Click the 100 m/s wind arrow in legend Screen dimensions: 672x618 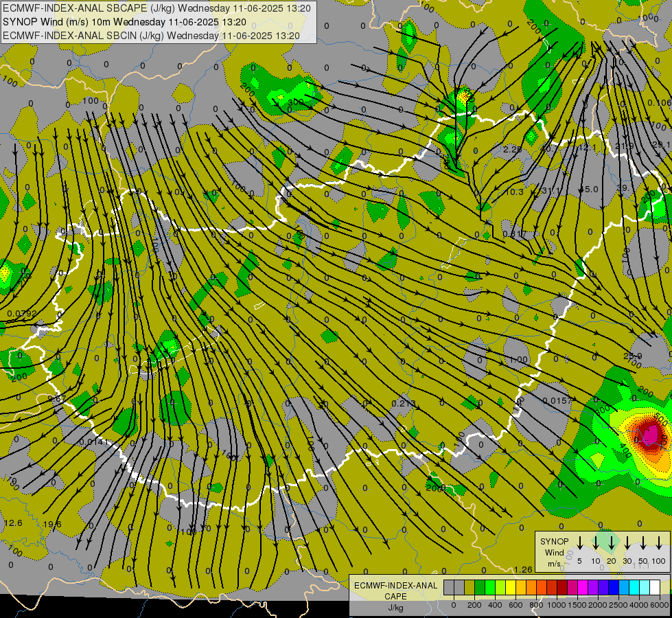(x=659, y=543)
